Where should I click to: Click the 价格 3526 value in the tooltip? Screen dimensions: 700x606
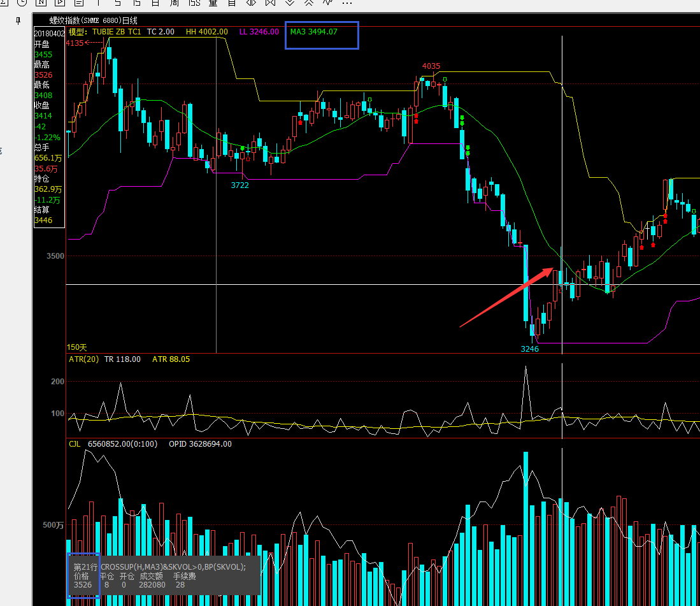click(83, 584)
